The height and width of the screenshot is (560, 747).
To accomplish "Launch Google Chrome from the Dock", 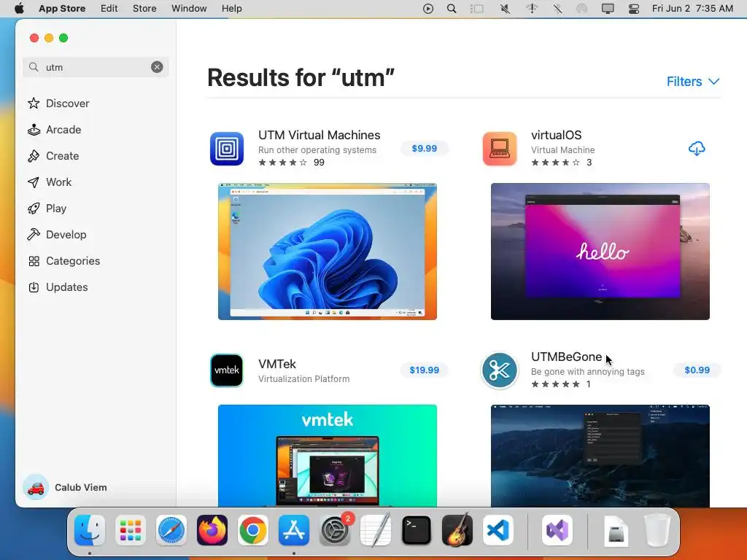I will pyautogui.click(x=253, y=530).
